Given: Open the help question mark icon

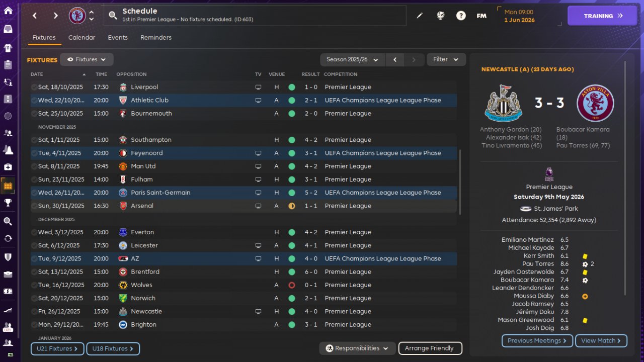Looking at the screenshot, I should (x=461, y=16).
